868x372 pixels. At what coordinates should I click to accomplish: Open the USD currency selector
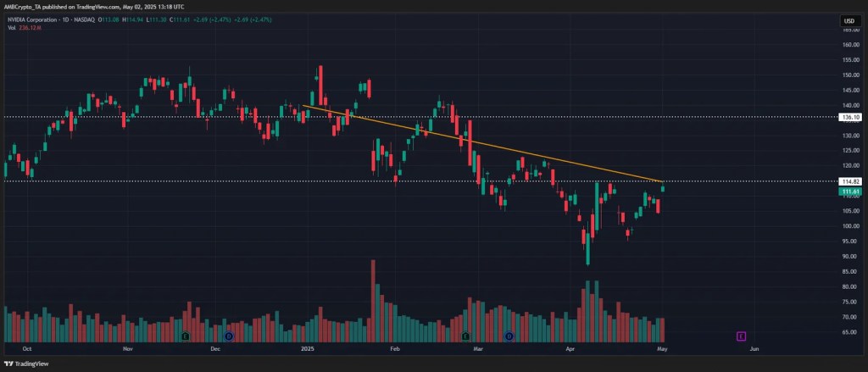pyautogui.click(x=848, y=20)
